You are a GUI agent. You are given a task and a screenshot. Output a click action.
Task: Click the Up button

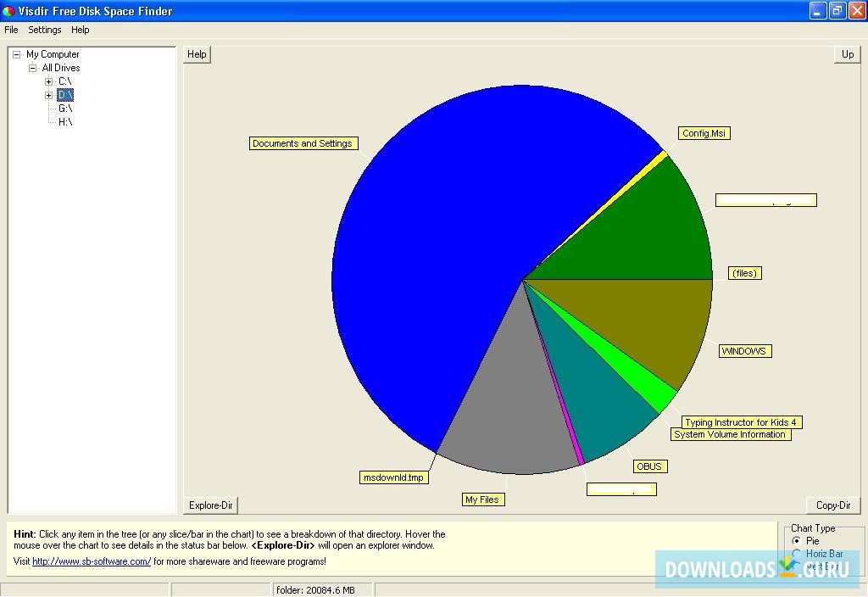[847, 53]
